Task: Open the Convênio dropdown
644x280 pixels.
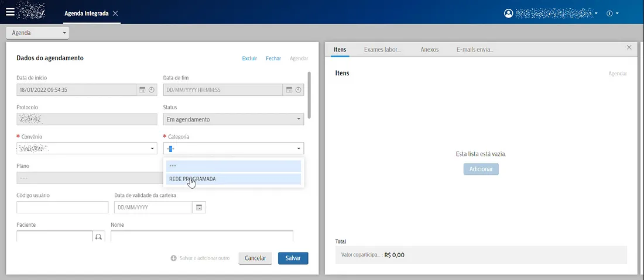Action: tap(87, 148)
